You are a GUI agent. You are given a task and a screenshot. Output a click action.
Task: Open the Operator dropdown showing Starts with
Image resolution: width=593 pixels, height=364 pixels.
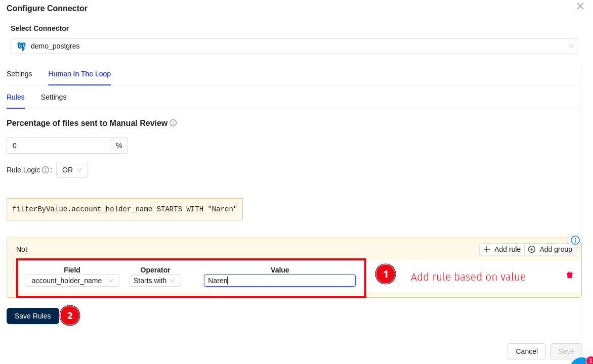click(x=155, y=281)
